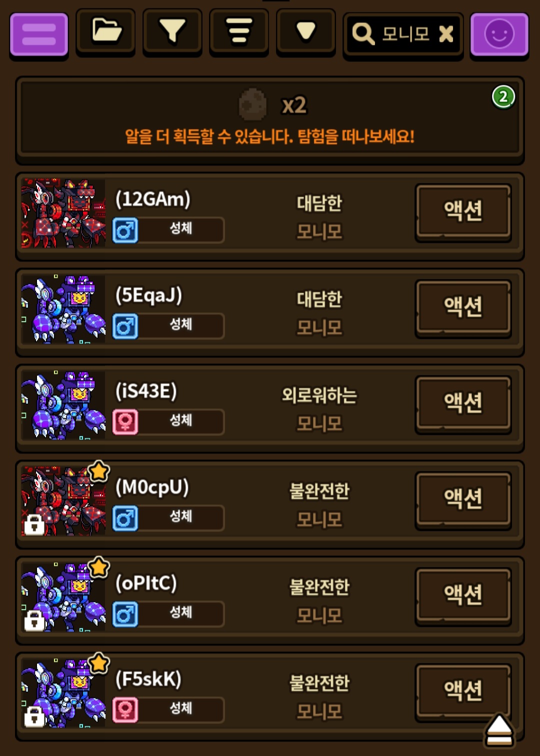Open the funnel filter options

coord(172,30)
